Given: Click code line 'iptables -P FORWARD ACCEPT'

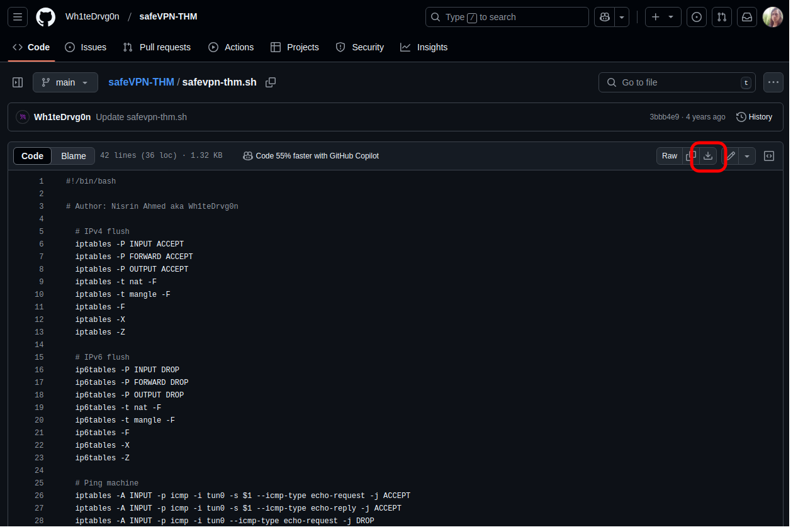Looking at the screenshot, I should coord(134,257).
